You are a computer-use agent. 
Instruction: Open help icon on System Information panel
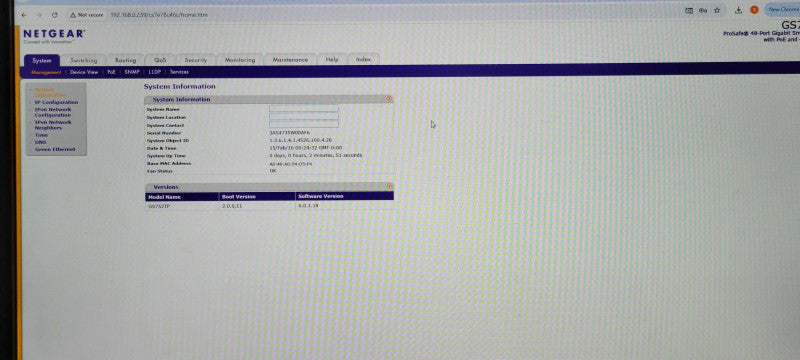click(389, 99)
